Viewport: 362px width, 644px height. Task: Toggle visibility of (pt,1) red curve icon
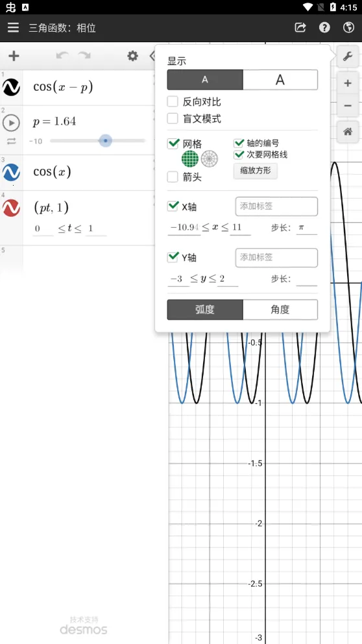(x=11, y=208)
